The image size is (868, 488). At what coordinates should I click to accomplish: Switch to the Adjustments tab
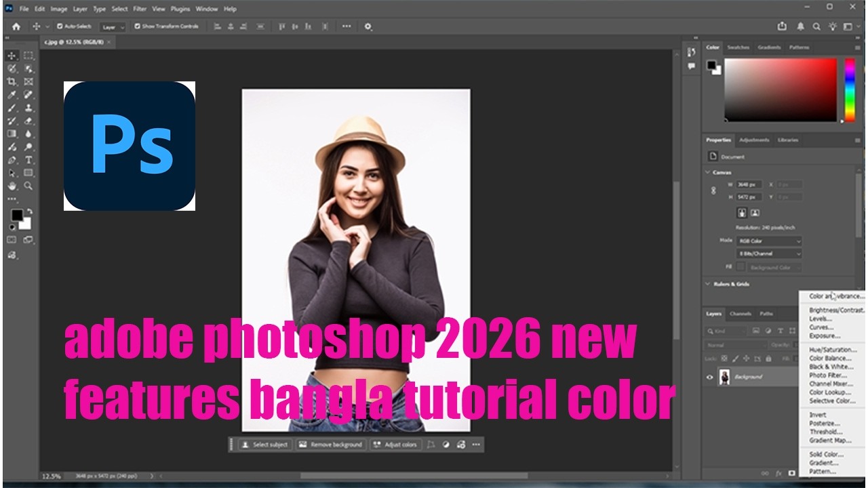point(754,140)
